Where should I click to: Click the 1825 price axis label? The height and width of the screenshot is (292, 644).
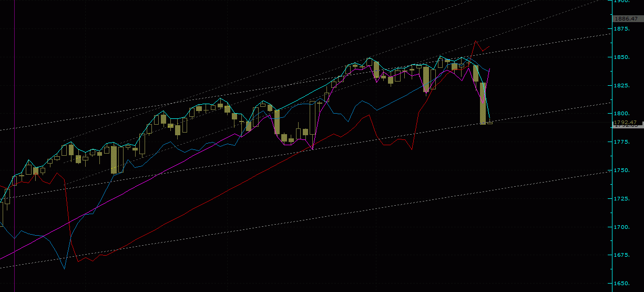(x=622, y=85)
